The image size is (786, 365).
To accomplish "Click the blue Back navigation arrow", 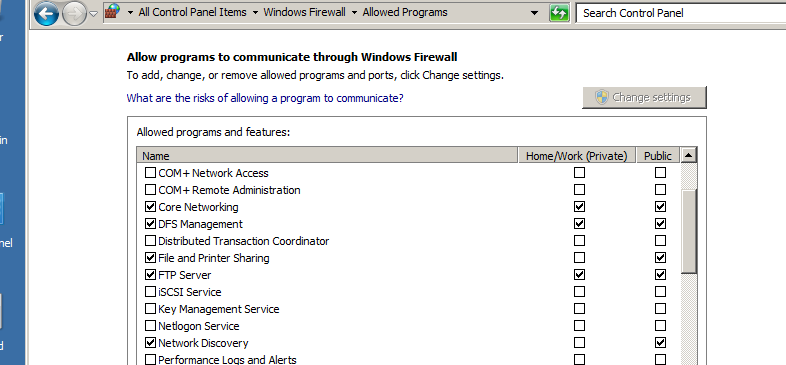I will [x=47, y=14].
